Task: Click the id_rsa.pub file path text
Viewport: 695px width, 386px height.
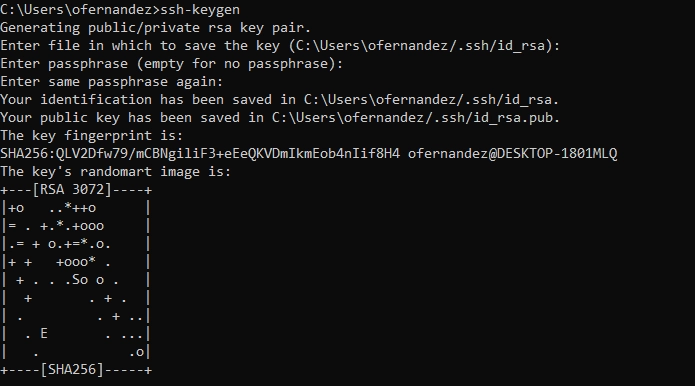Action: click(416, 118)
